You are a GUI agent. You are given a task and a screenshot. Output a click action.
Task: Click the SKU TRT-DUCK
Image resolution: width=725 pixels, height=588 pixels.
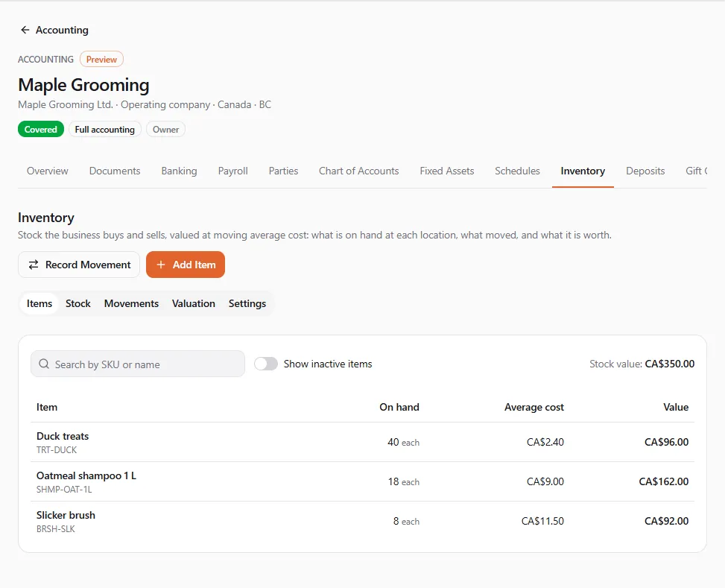coord(57,450)
